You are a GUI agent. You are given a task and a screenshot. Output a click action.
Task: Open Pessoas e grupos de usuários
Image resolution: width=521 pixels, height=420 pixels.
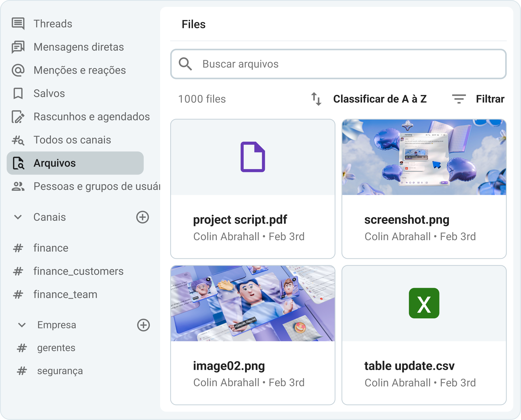coord(83,186)
